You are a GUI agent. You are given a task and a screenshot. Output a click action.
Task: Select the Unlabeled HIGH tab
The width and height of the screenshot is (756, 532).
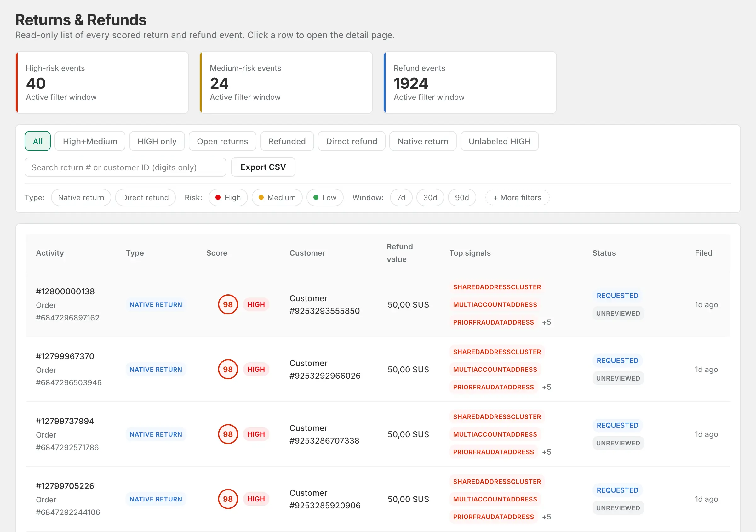500,141
